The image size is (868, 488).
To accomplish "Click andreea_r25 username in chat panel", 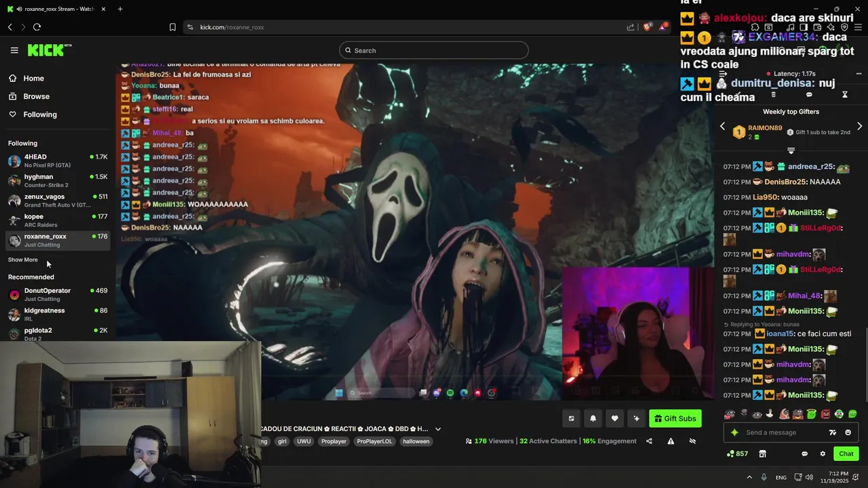I will pyautogui.click(x=811, y=167).
